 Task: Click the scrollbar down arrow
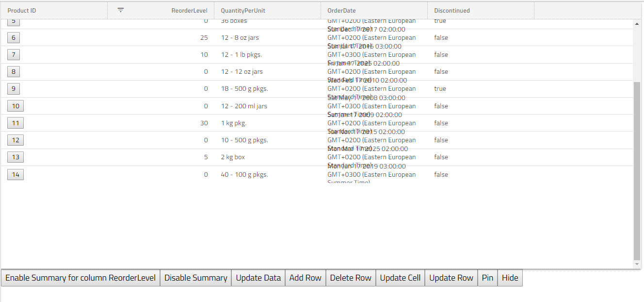[637, 263]
